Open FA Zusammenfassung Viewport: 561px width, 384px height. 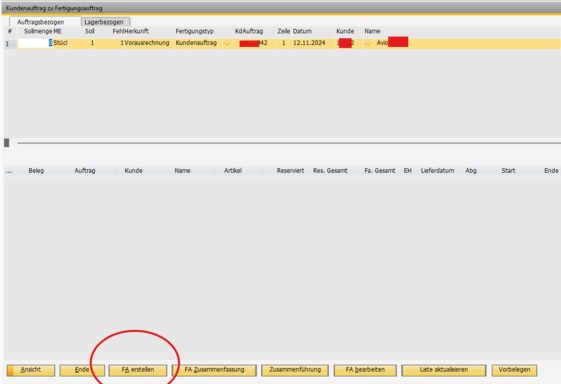tap(214, 370)
